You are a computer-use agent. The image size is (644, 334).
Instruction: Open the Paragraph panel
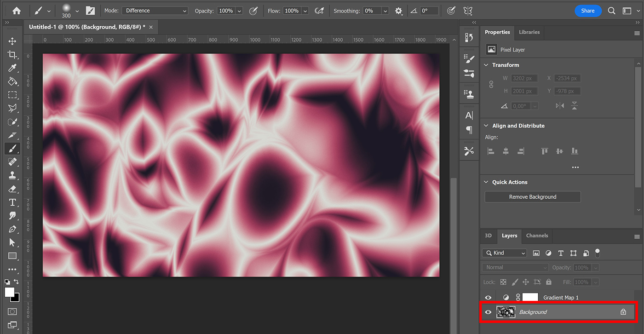coord(469,130)
